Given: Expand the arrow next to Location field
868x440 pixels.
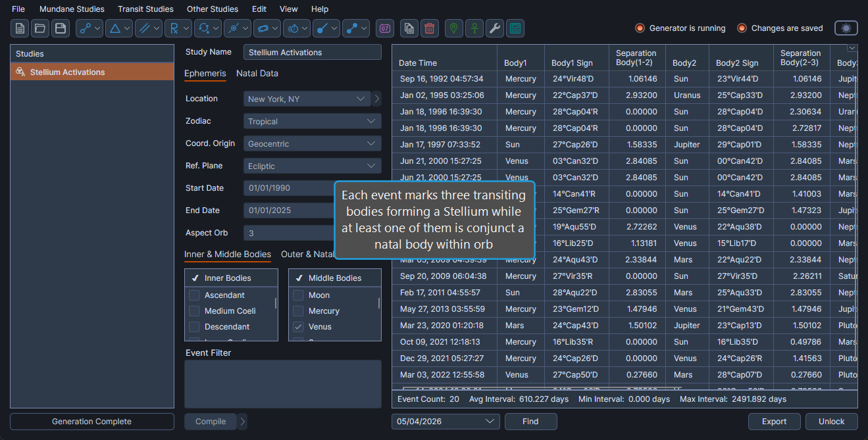Looking at the screenshot, I should pos(377,99).
